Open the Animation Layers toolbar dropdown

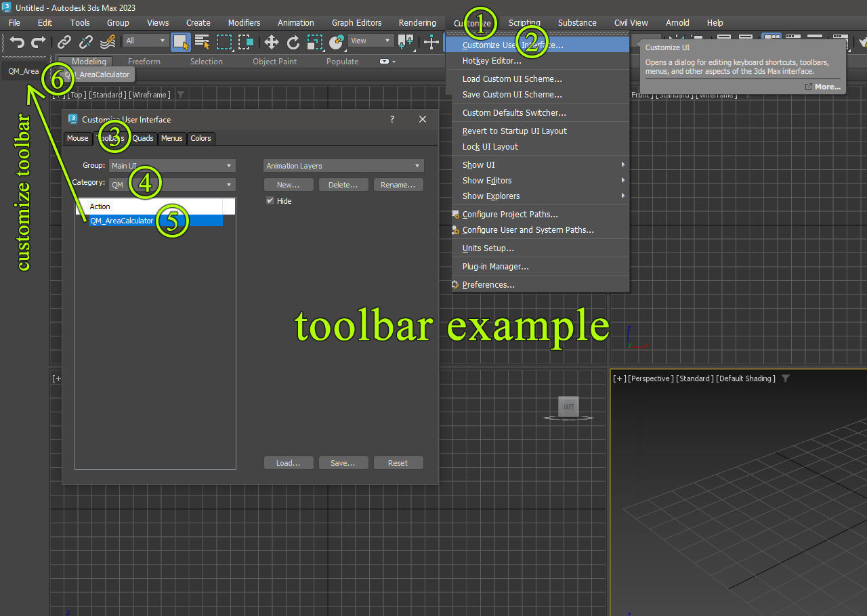(343, 166)
